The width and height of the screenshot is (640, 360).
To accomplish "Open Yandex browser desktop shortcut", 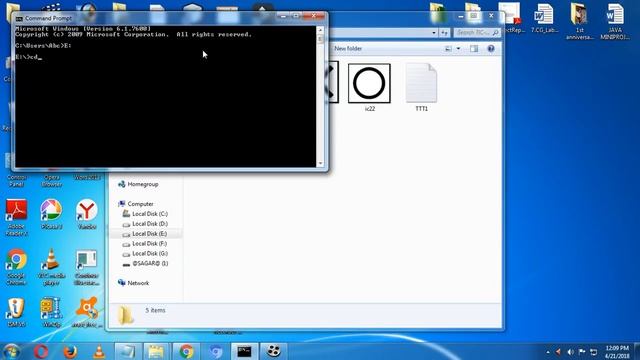I will point(87,214).
